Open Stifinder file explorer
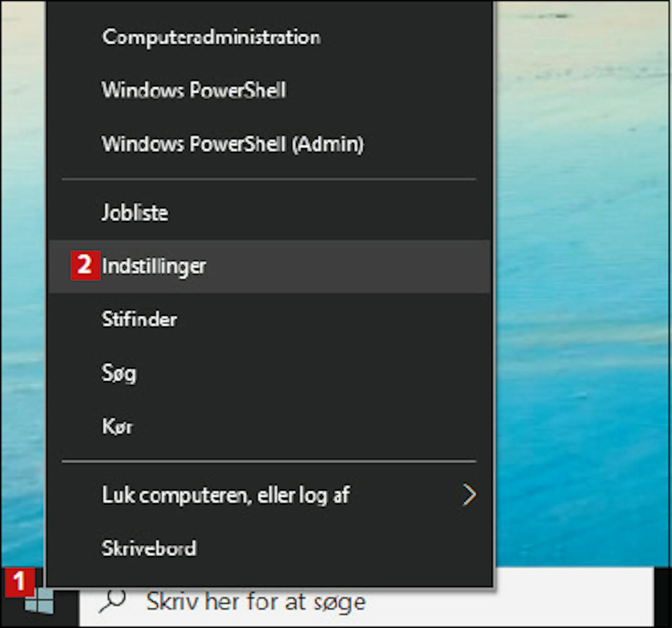The image size is (672, 628). (x=270, y=319)
